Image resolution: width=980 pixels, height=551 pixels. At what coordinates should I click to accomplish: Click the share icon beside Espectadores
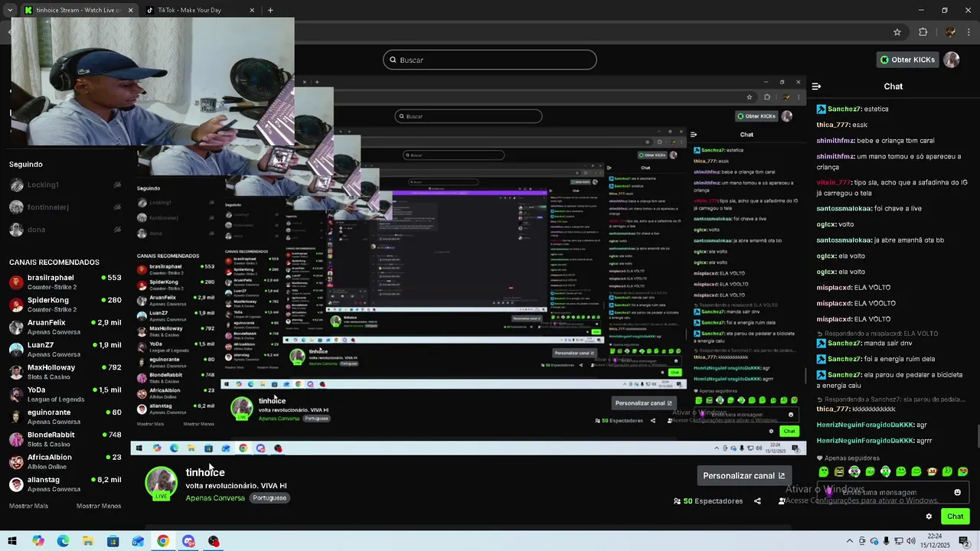coord(757,501)
